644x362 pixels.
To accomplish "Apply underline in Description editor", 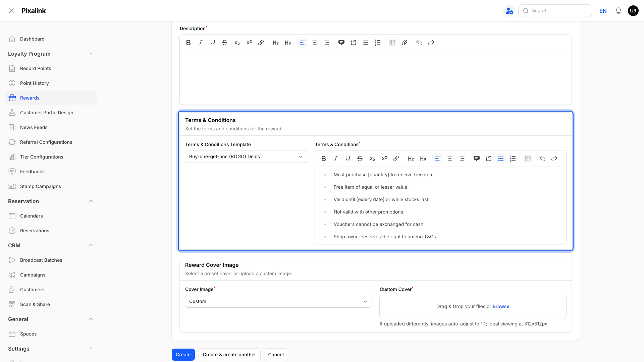I will point(213,43).
